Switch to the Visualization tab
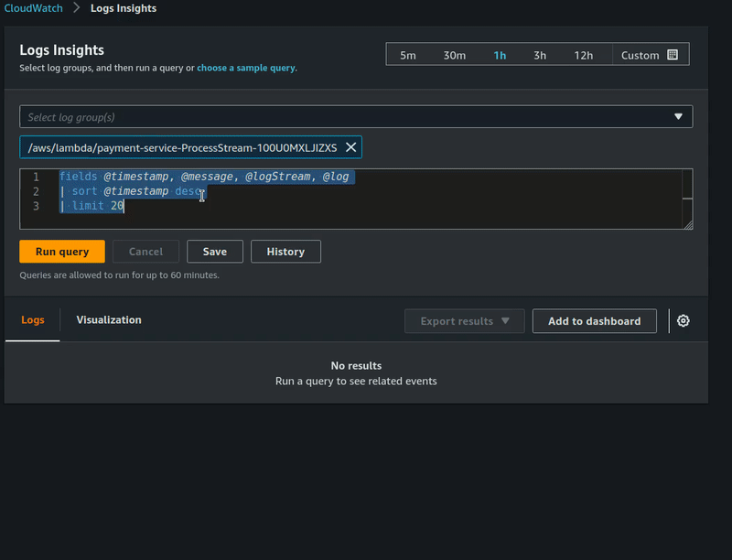Image resolution: width=732 pixels, height=560 pixels. point(109,320)
